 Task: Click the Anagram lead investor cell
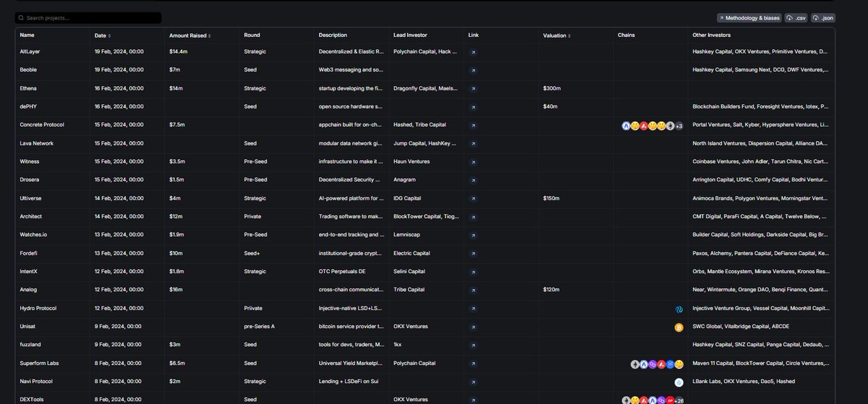point(405,180)
